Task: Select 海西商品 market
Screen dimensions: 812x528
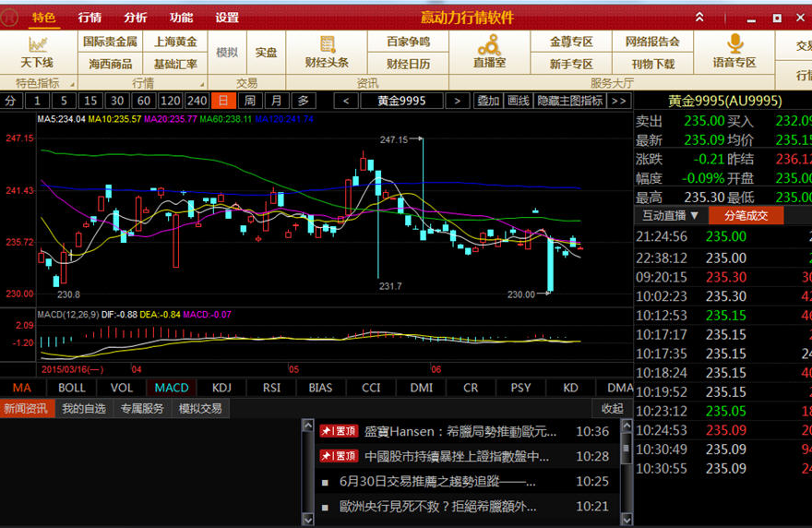Action: pyautogui.click(x=110, y=64)
